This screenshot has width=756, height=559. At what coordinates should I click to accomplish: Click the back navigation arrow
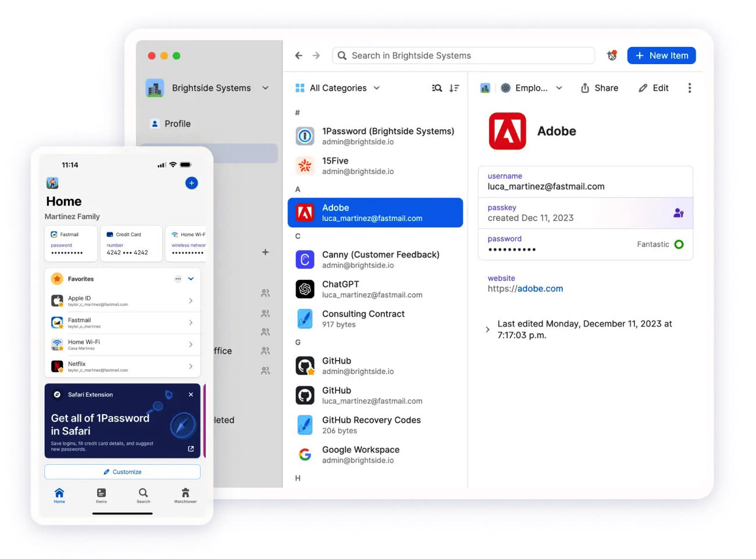[x=299, y=55]
